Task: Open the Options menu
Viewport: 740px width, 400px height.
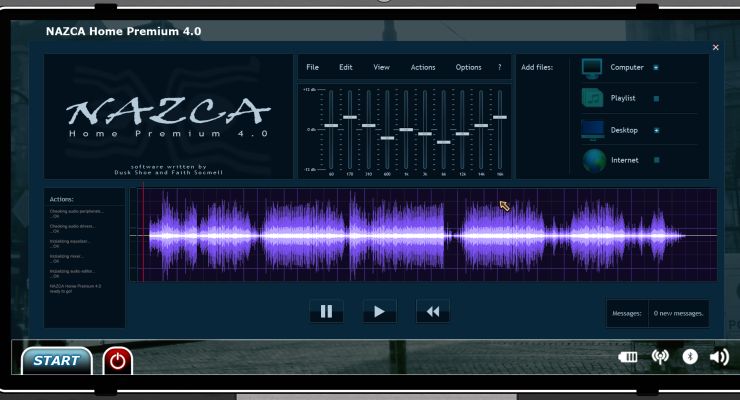Action: click(x=468, y=67)
